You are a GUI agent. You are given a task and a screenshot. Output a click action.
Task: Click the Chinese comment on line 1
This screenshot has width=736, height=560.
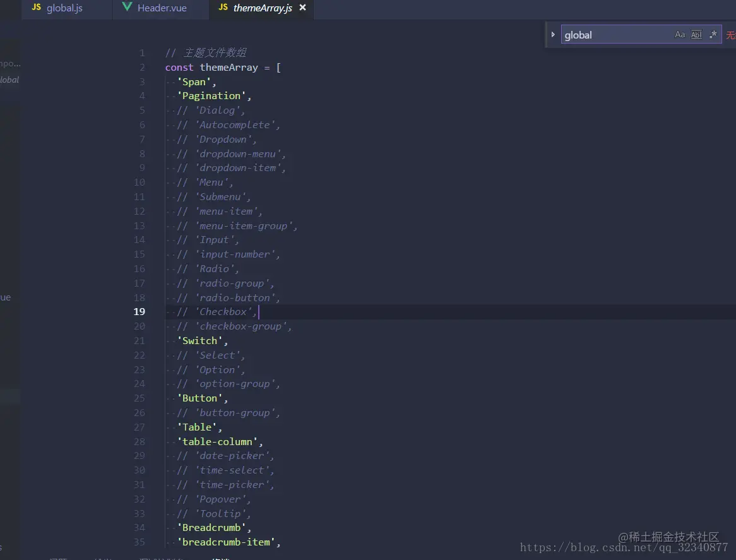pyautogui.click(x=206, y=53)
